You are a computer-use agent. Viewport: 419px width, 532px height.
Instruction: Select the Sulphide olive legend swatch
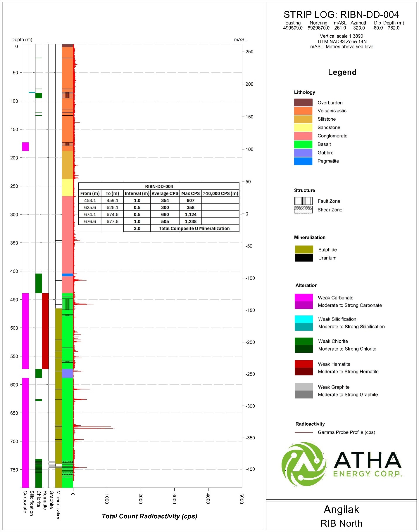(304, 249)
